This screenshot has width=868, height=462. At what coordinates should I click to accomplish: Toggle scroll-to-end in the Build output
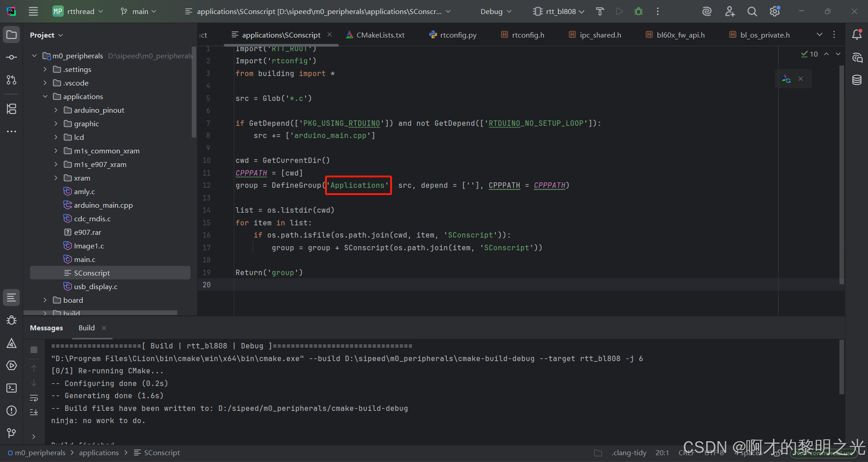coord(34,411)
